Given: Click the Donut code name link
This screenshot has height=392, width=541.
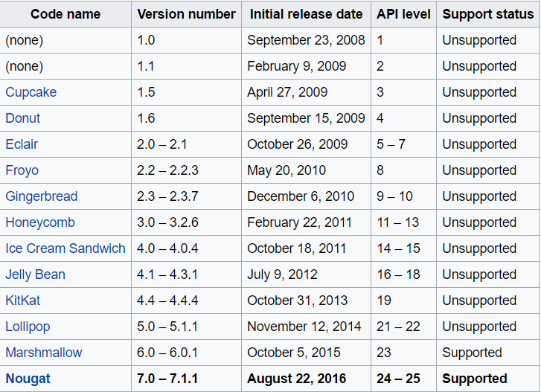Looking at the screenshot, I should coord(23,118).
